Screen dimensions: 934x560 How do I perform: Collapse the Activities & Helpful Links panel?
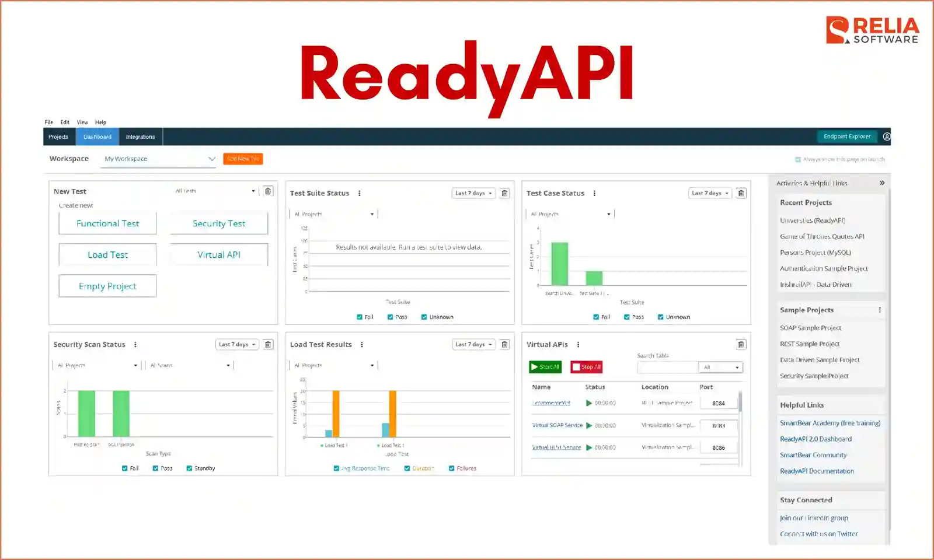click(x=882, y=183)
